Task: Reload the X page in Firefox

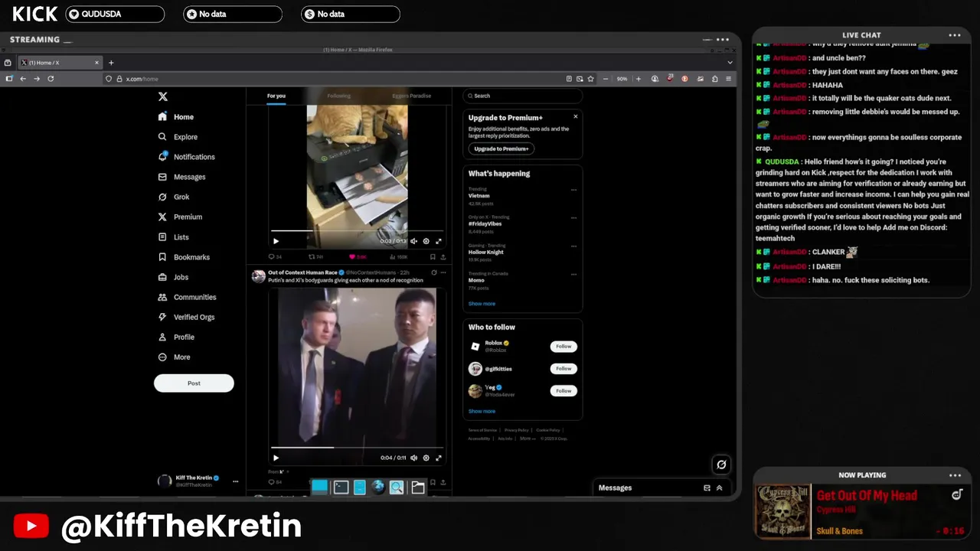Action: tap(51, 79)
